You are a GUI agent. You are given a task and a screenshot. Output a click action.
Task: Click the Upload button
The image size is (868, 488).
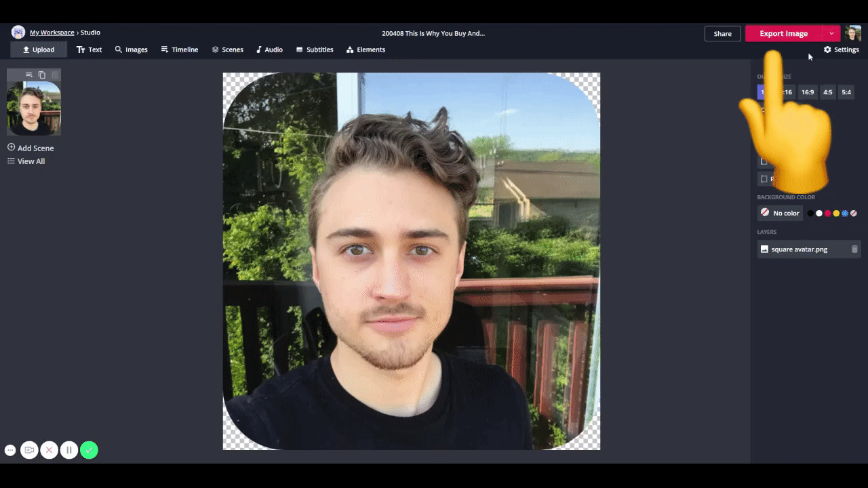[39, 49]
